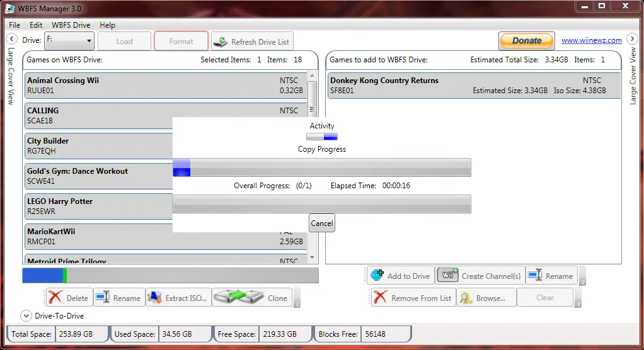Click the Wii Create Channel(s) icon
Image resolution: width=644 pixels, height=350 pixels.
click(x=447, y=275)
